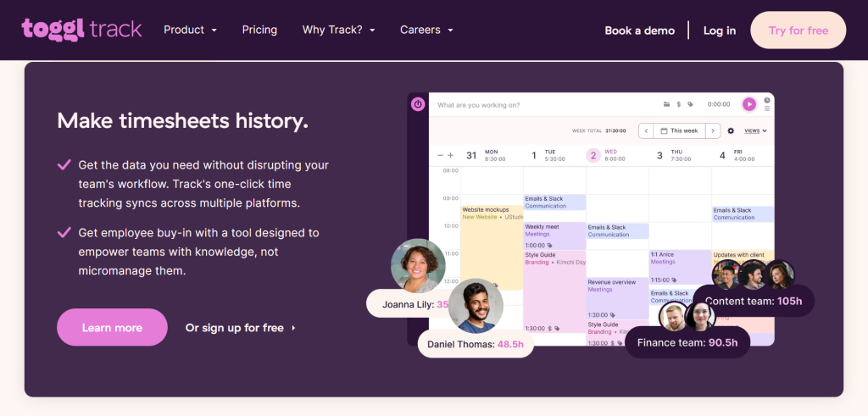Image resolution: width=868 pixels, height=416 pixels.
Task: Click the Try for free button
Action: coord(798,31)
